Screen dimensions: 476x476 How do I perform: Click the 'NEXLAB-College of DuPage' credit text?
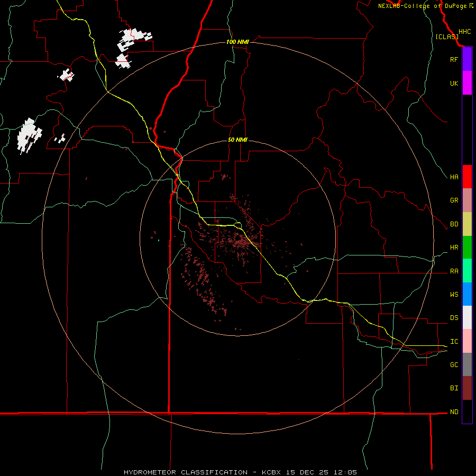(x=422, y=6)
